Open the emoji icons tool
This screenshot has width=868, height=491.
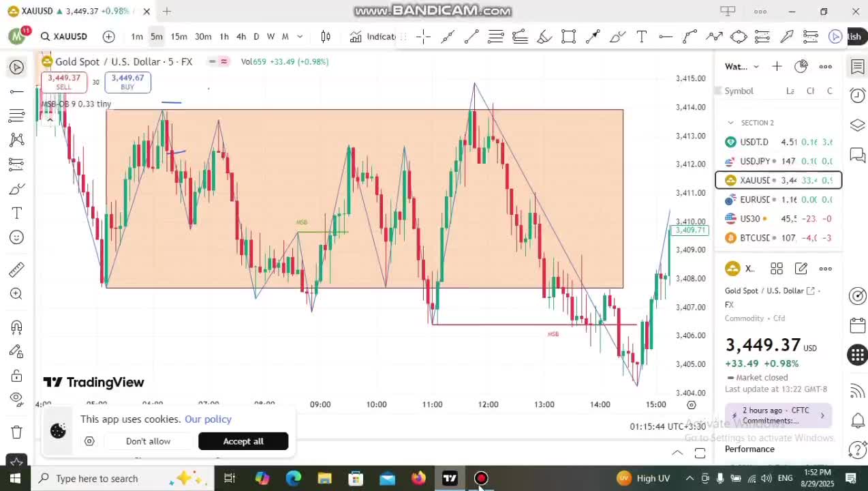click(17, 237)
